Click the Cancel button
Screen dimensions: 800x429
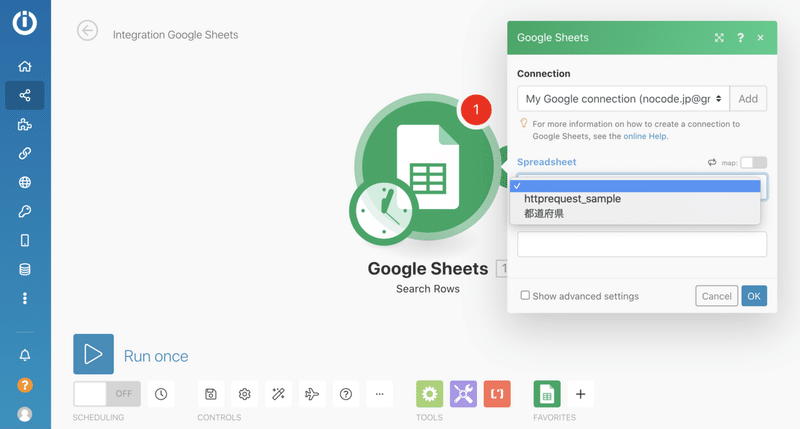(716, 296)
